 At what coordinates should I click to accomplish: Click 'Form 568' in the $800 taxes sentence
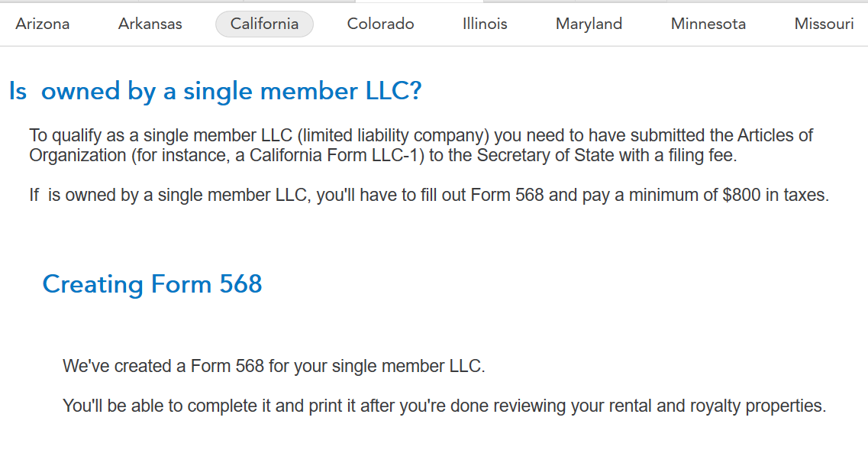pyautogui.click(x=507, y=195)
